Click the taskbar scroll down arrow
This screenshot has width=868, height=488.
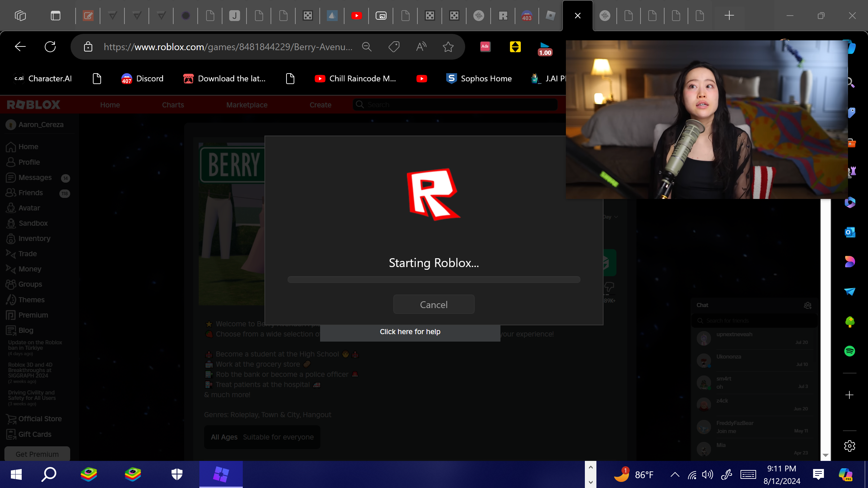(591, 482)
